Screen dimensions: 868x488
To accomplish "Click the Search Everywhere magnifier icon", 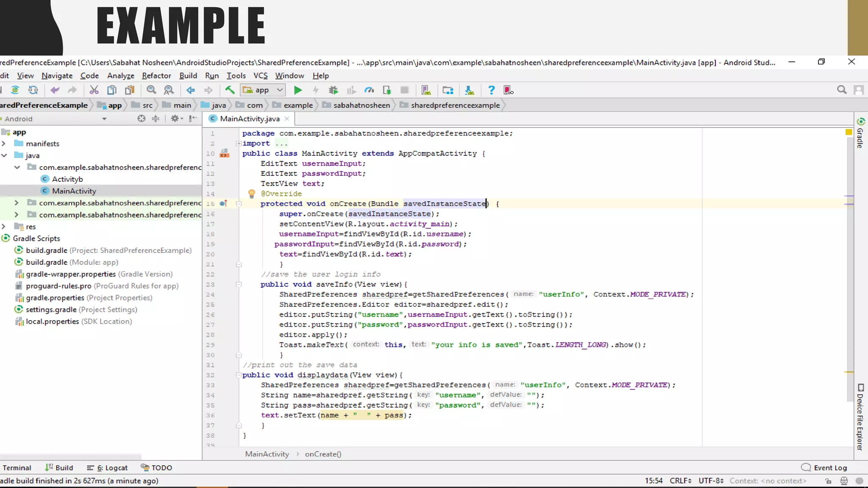I will [842, 90].
